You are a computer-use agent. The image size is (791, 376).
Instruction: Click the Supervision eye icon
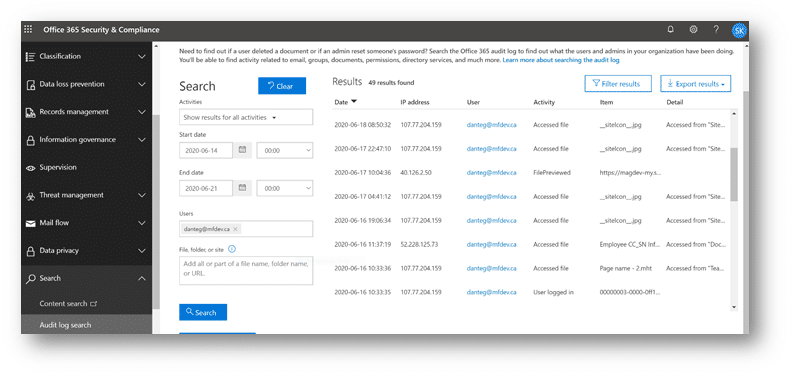pyautogui.click(x=30, y=168)
